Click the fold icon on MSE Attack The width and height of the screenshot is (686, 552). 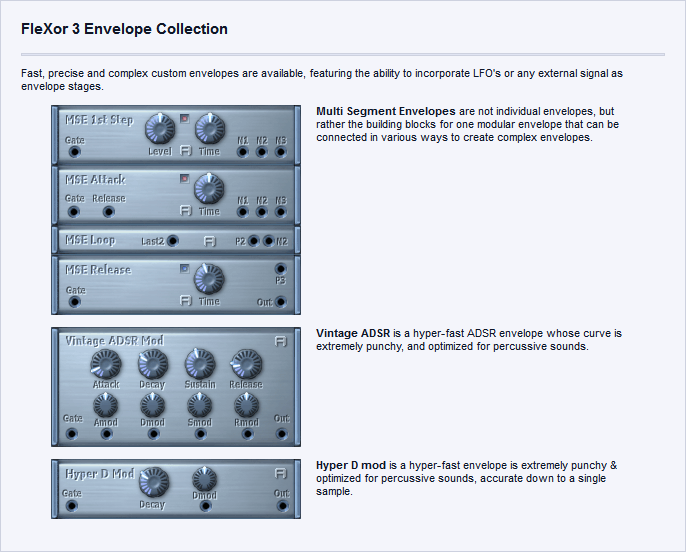pos(186,210)
